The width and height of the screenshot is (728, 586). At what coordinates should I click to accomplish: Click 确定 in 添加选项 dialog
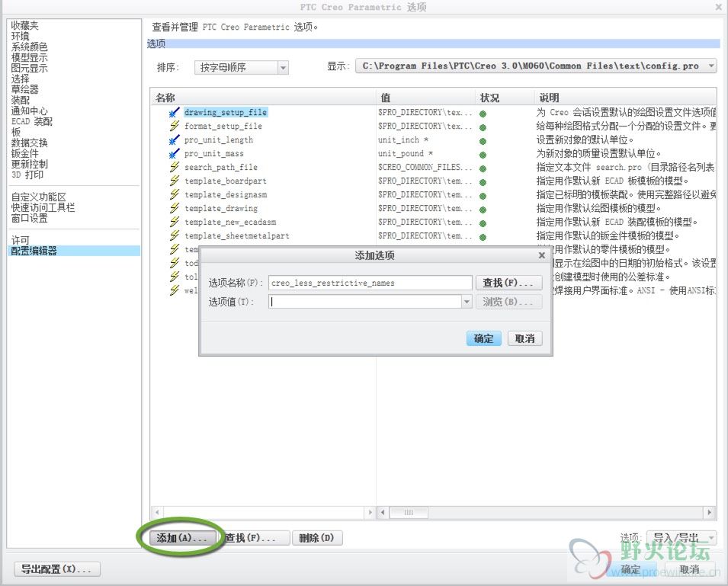point(483,338)
